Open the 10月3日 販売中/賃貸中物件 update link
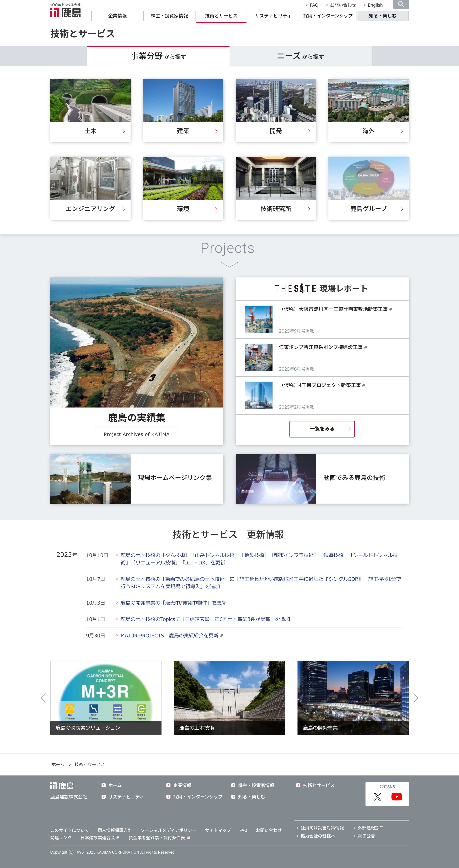459x868 pixels. point(173,603)
